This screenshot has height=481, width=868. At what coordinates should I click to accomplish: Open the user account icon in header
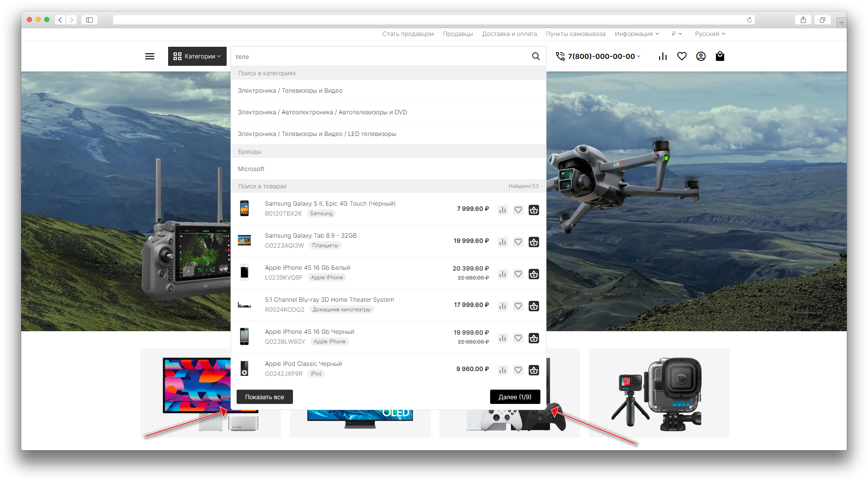click(701, 56)
